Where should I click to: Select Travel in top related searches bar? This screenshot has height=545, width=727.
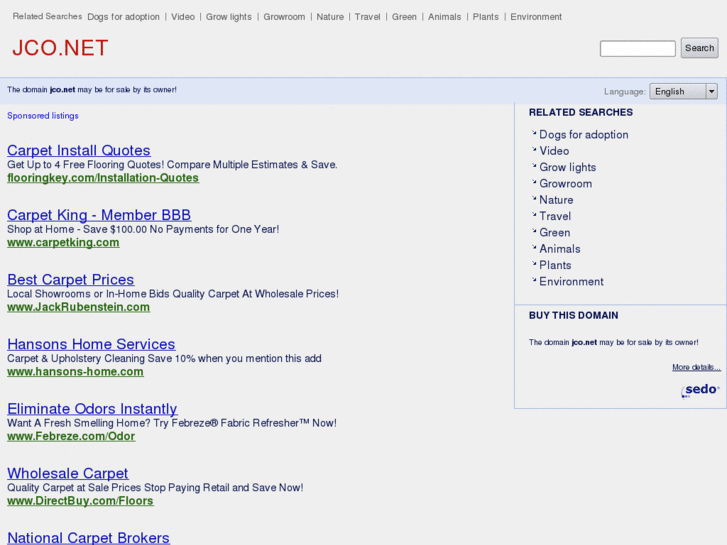tap(367, 17)
